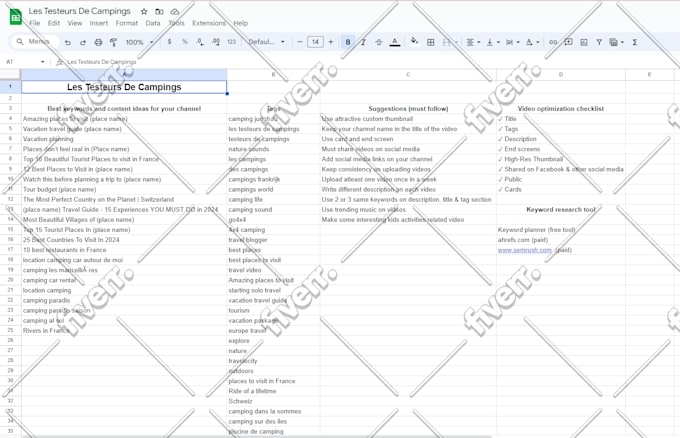Viewport: 680px width, 438px height.
Task: Increase decimal places icon
Action: pyautogui.click(x=216, y=42)
